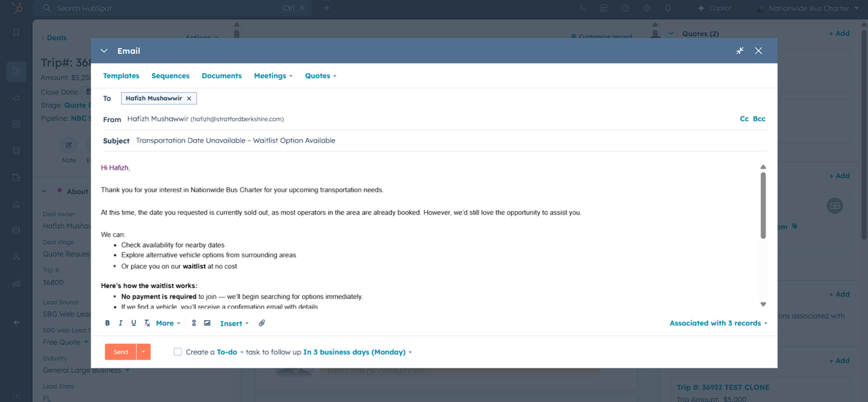
Task: Add a Cc recipient
Action: (x=744, y=118)
